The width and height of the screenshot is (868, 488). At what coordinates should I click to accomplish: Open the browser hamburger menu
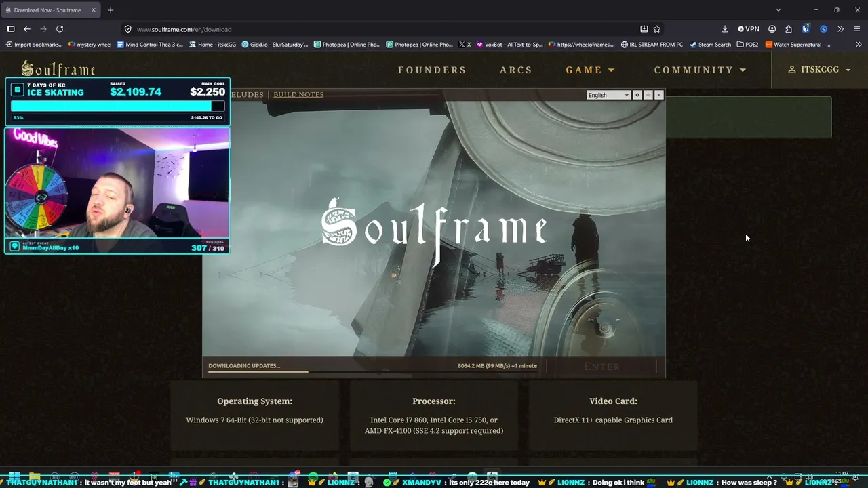tap(857, 29)
